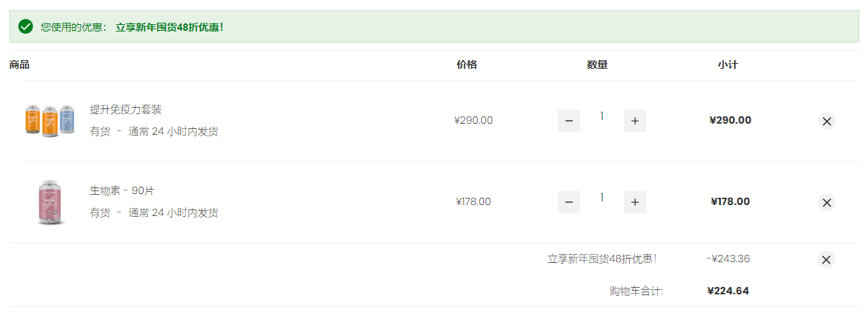Screen dimensions: 868x312
Task: Increase quantity of 提升免疫力套装
Action: (634, 121)
